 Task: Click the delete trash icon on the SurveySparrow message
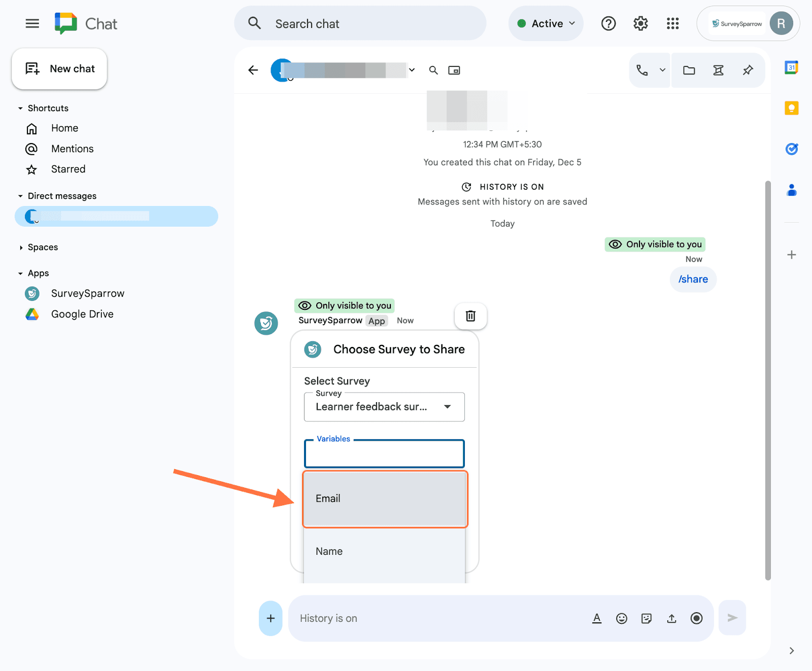pos(470,316)
